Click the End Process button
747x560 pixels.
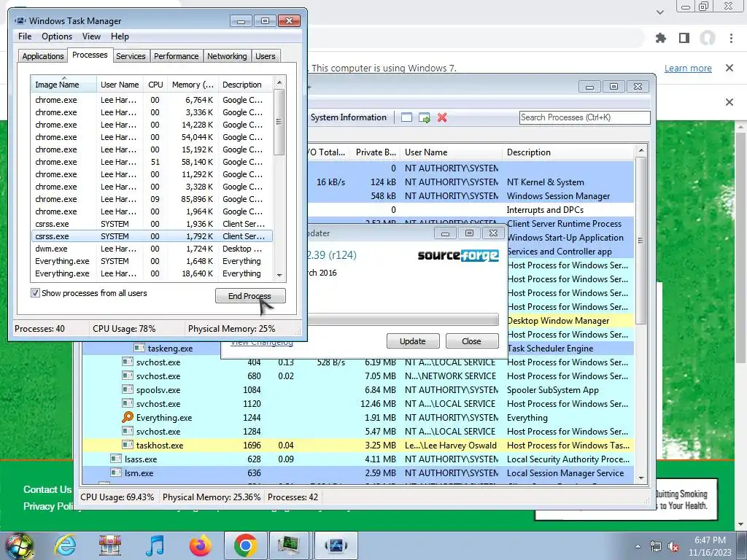250,296
